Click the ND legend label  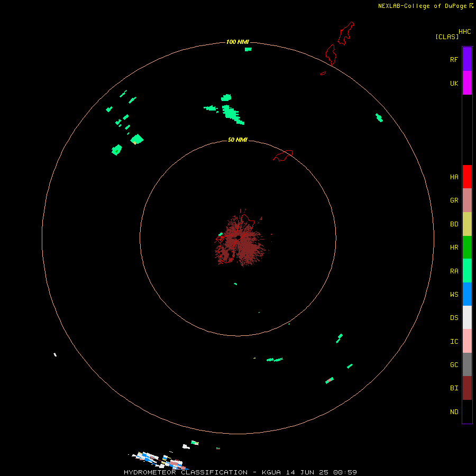click(x=454, y=411)
